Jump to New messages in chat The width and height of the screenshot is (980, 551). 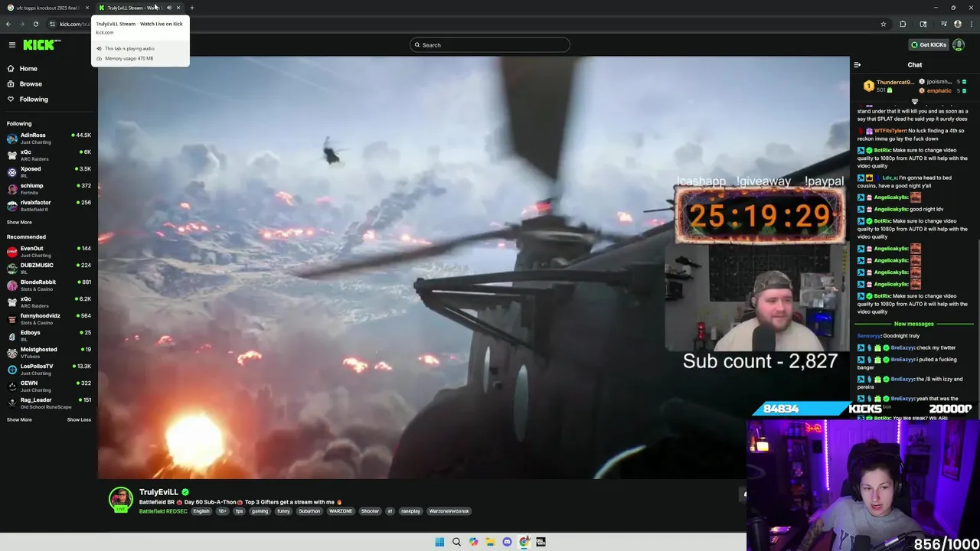point(914,324)
